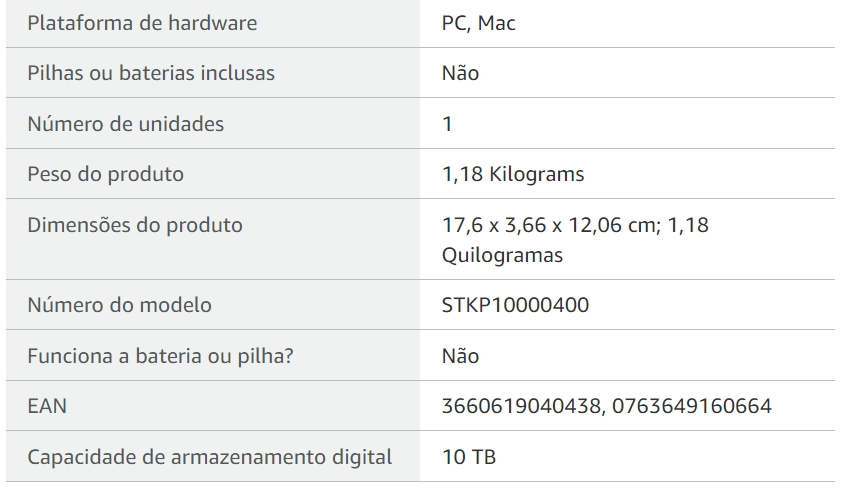Viewport: 846px width, 489px height.
Task: Select the units value '1'
Action: click(447, 124)
